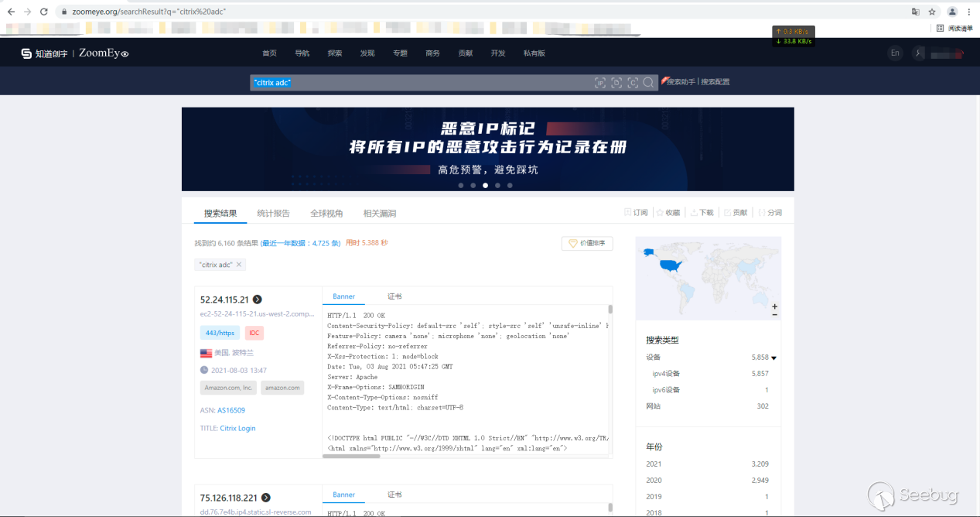Reload the ZoomEye page
This screenshot has width=980, height=517.
click(44, 12)
